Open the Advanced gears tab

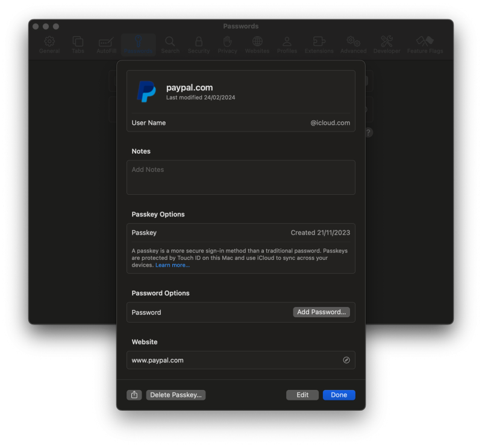point(353,45)
